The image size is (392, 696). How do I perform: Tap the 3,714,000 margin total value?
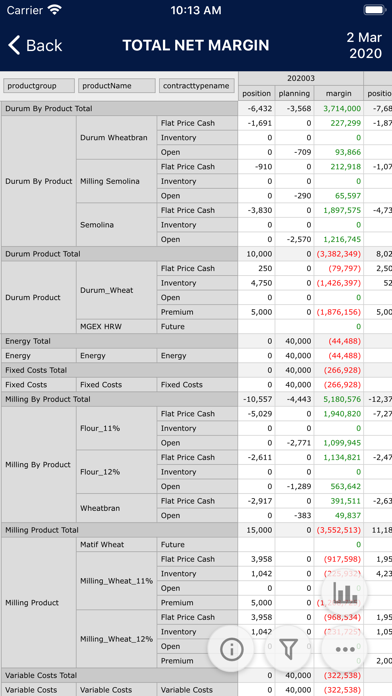tap(342, 108)
